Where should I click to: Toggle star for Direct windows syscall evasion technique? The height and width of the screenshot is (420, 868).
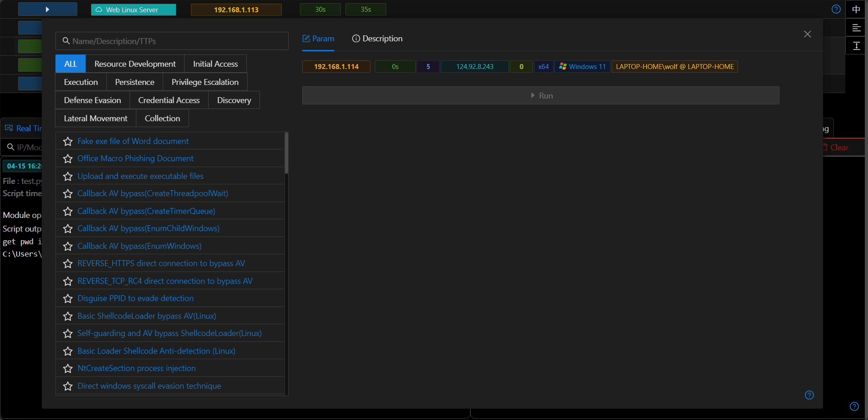point(68,386)
